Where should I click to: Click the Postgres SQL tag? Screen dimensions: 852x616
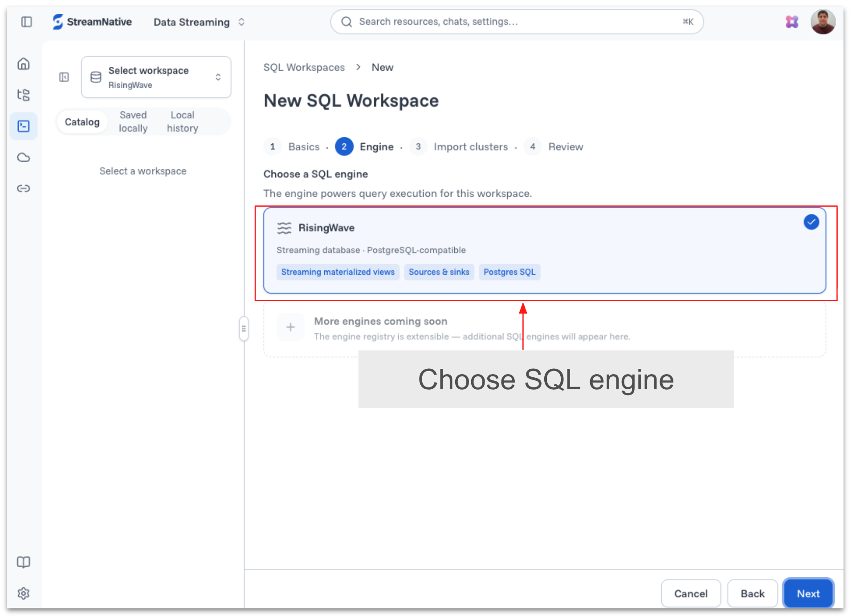click(510, 272)
